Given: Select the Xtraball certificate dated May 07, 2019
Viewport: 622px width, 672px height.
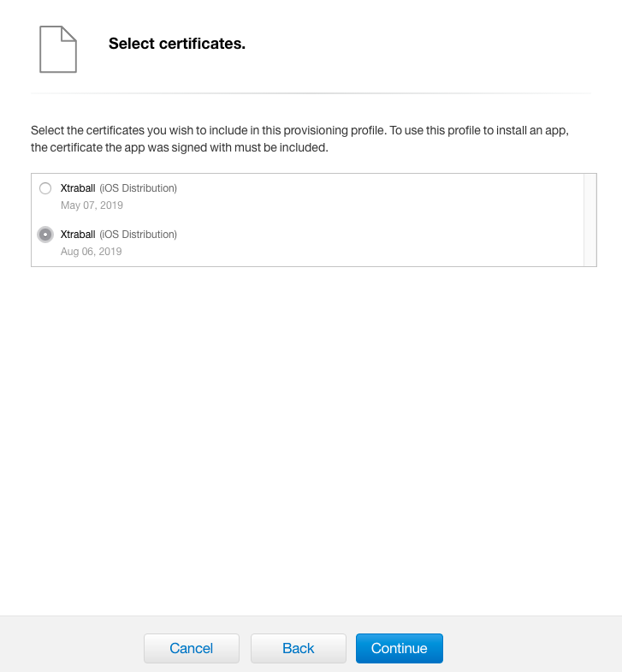Looking at the screenshot, I should tap(45, 188).
